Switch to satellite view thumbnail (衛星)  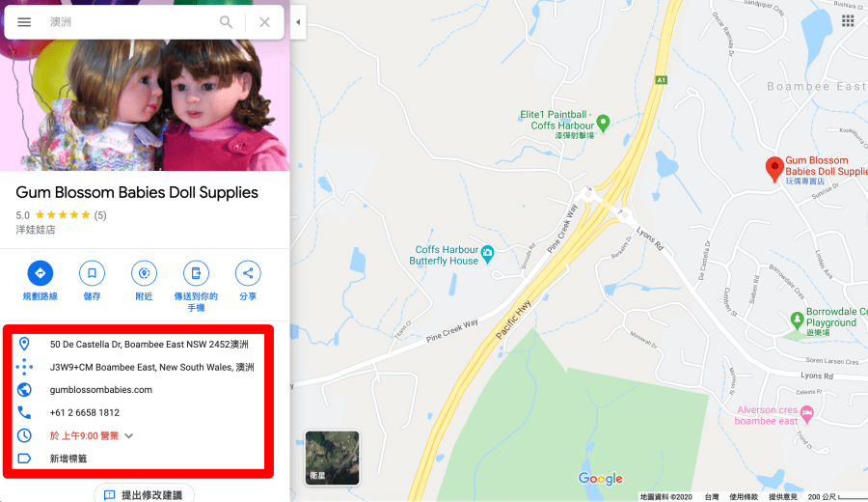tap(332, 458)
